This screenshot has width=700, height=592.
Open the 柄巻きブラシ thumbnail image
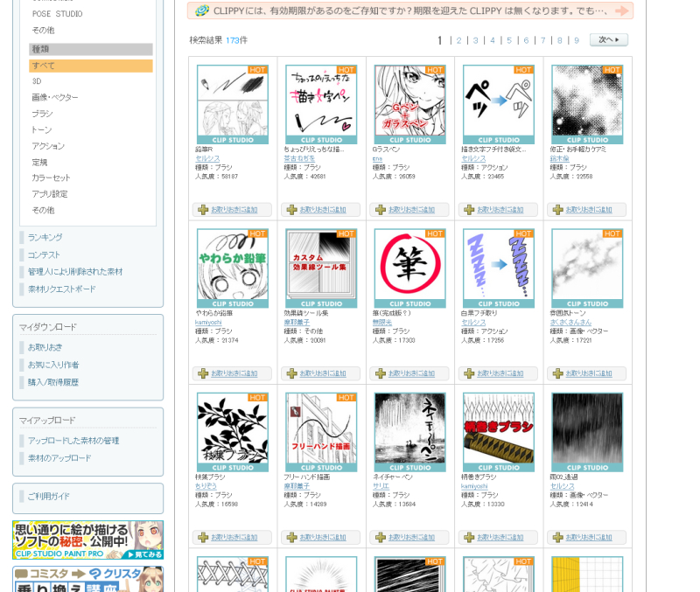coord(498,432)
